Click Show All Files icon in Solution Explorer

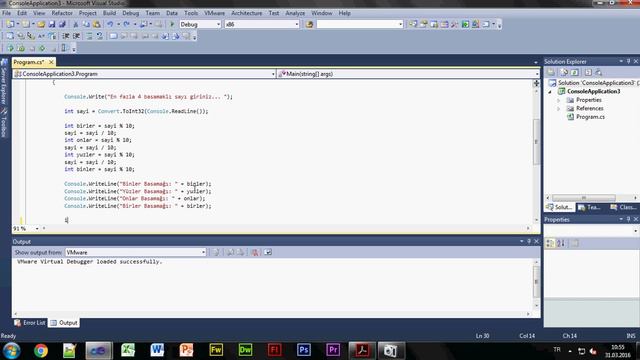564,72
